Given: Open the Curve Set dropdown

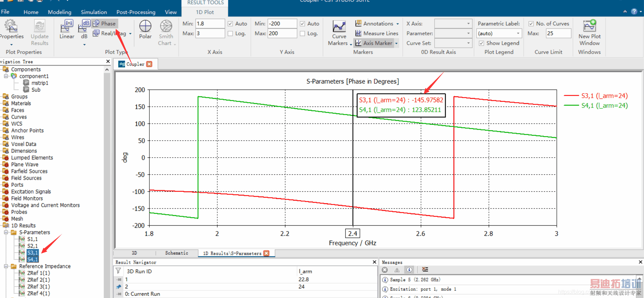Looking at the screenshot, I should coord(453,43).
